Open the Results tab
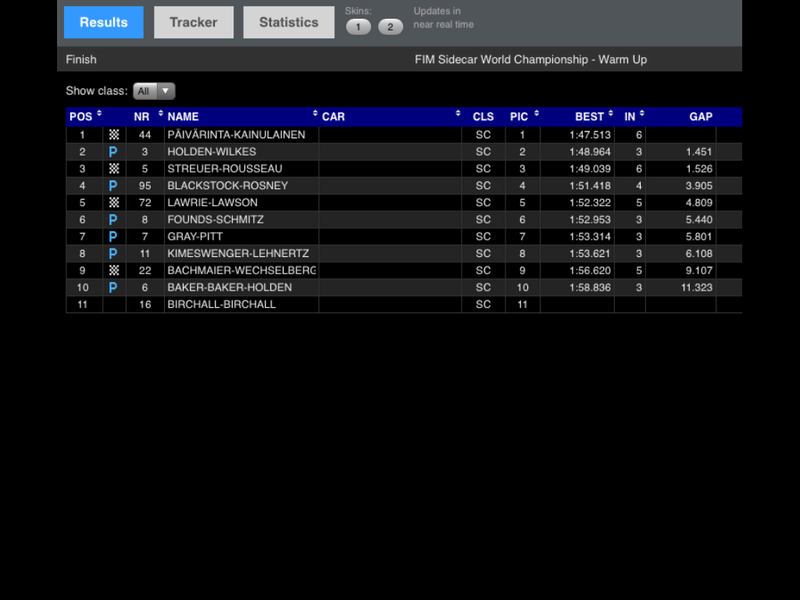Image resolution: width=800 pixels, height=600 pixels. click(104, 22)
